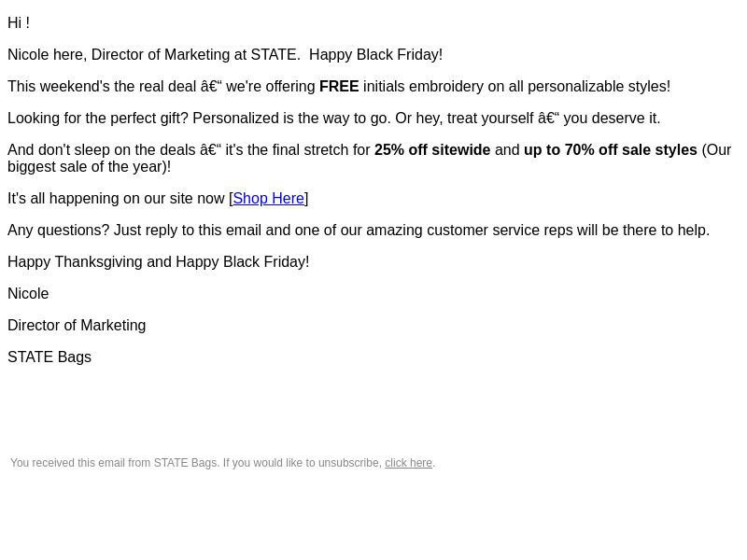The image size is (747, 560).
Task: Click the 'STATE Bags' signature line
Action: pos(49,357)
